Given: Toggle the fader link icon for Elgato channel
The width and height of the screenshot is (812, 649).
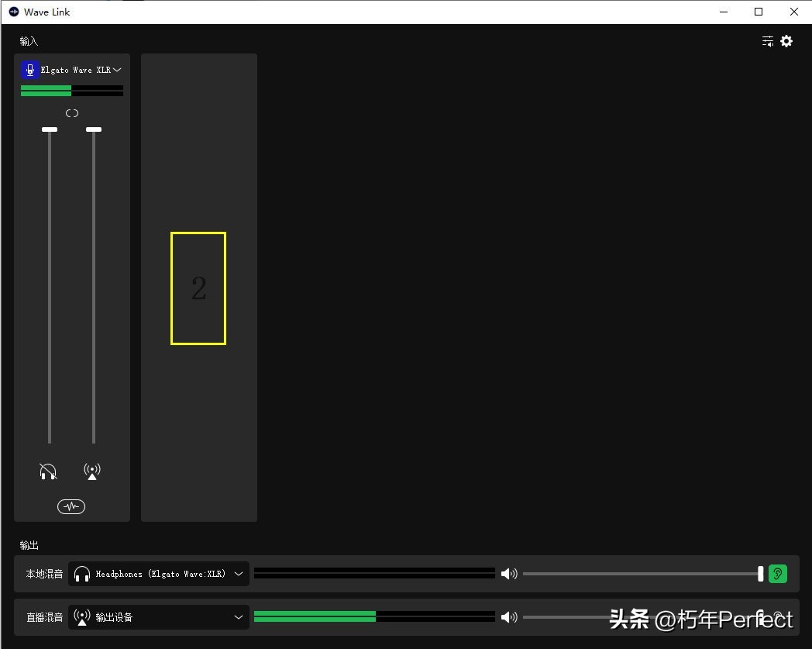Looking at the screenshot, I should [72, 113].
